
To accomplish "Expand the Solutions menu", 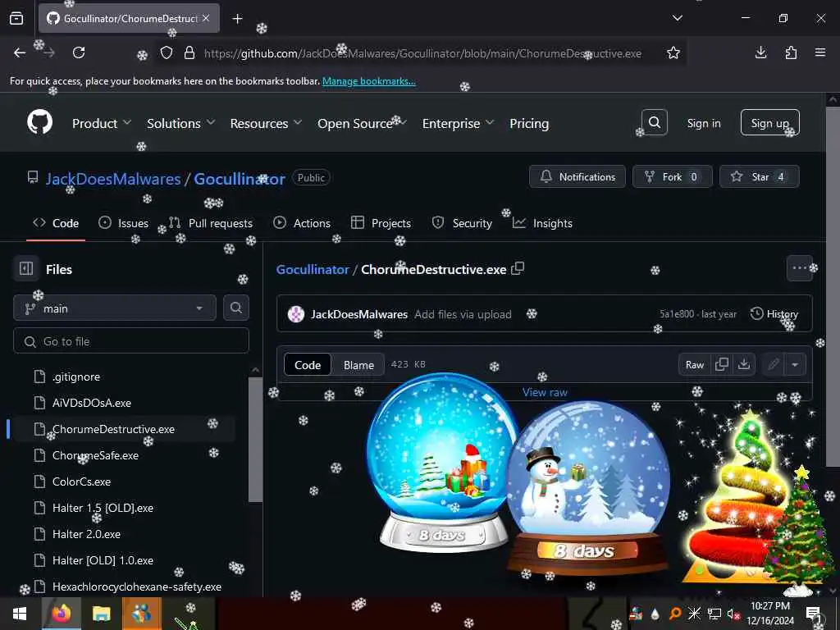I will [x=181, y=123].
